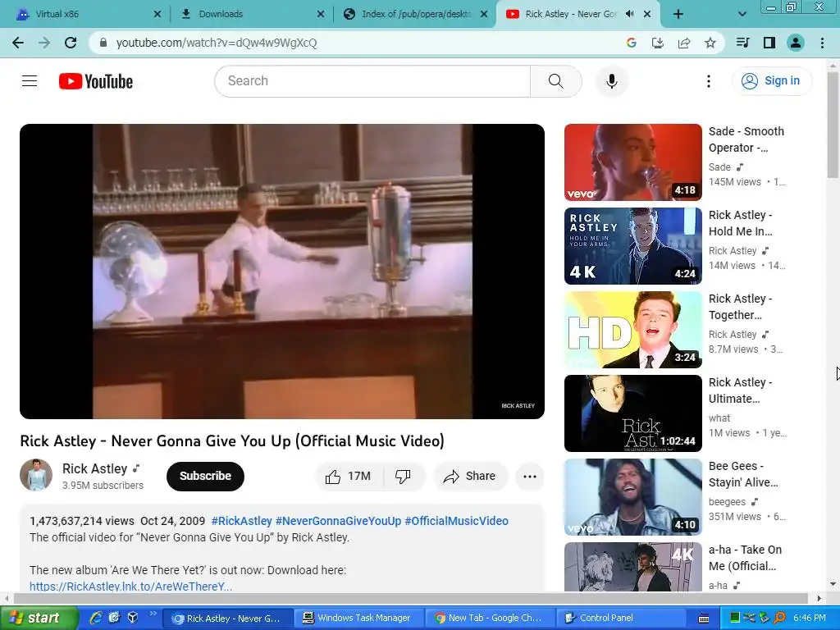This screenshot has width=840, height=630.
Task: Open Chrome's three-dot menu
Action: coord(822,43)
